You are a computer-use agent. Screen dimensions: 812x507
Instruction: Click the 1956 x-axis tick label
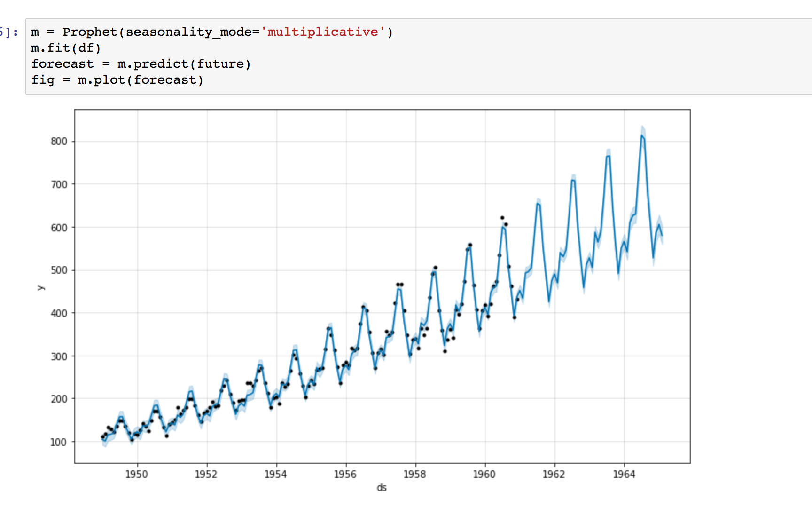pyautogui.click(x=345, y=474)
